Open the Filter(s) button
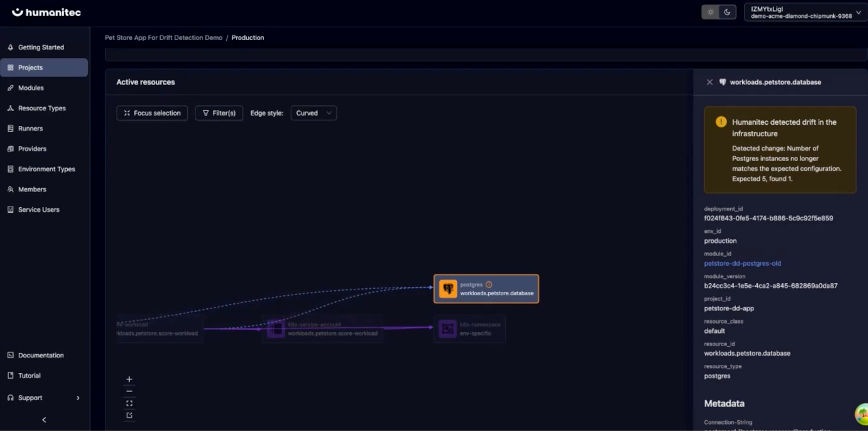 219,113
